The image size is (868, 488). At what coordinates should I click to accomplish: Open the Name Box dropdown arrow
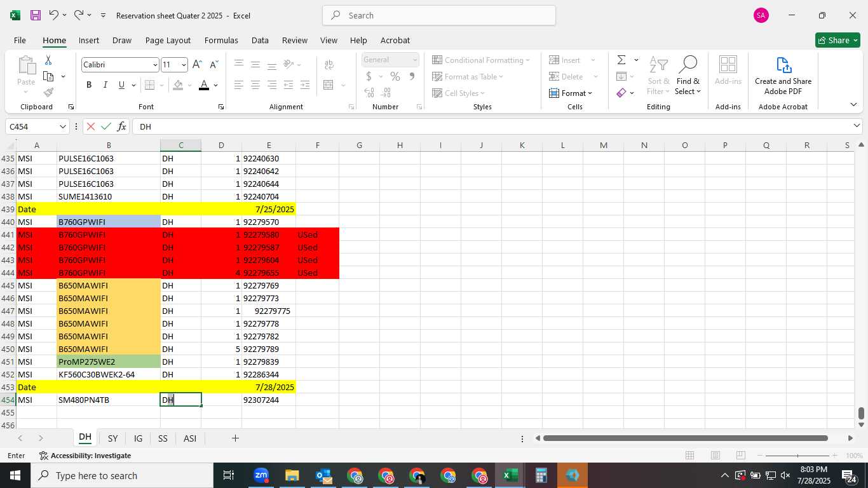pyautogui.click(x=63, y=126)
